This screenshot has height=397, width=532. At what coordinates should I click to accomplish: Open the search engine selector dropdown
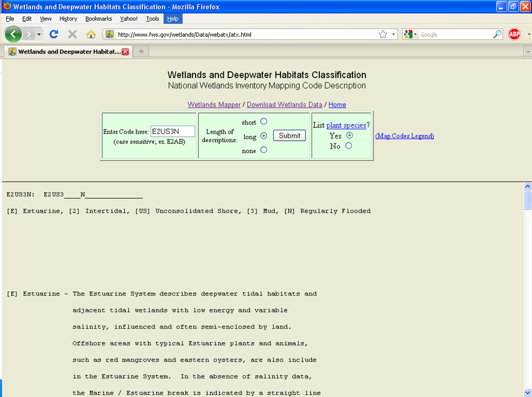(415, 34)
